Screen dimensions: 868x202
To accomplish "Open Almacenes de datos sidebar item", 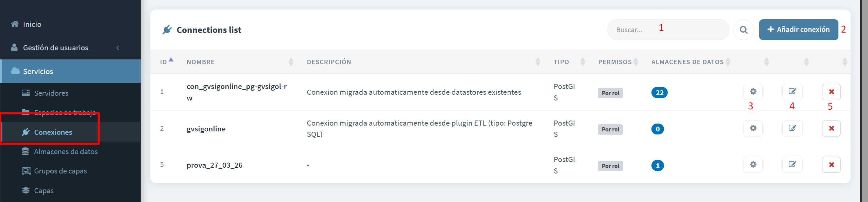I will point(66,151).
